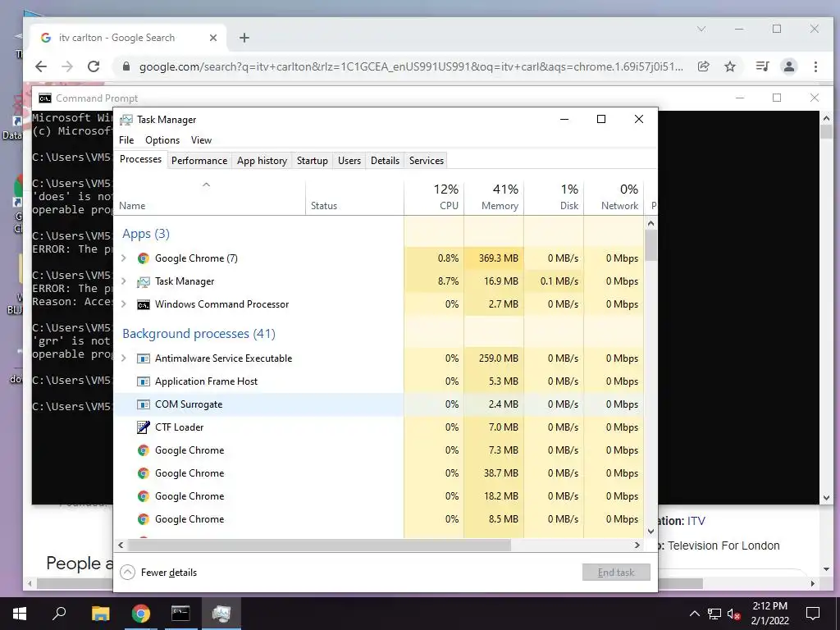This screenshot has height=630, width=840.
Task: Go forward in Chrome browser
Action: coord(67,66)
